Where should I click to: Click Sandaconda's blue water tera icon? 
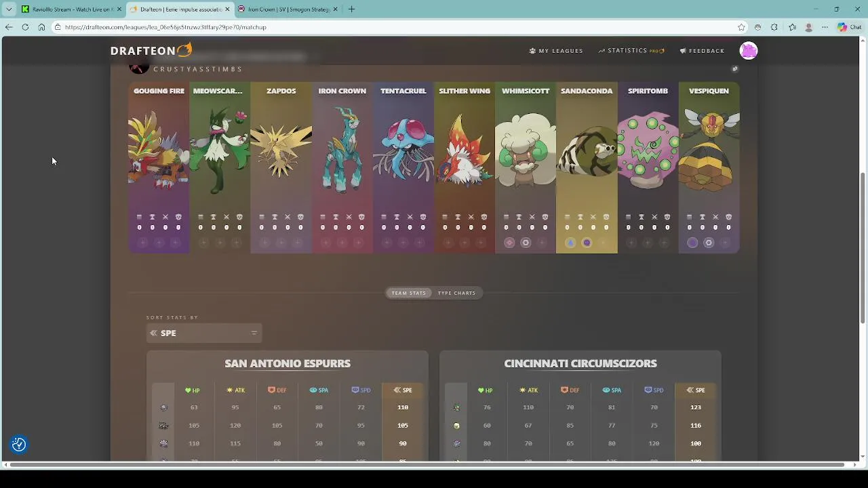(x=570, y=243)
